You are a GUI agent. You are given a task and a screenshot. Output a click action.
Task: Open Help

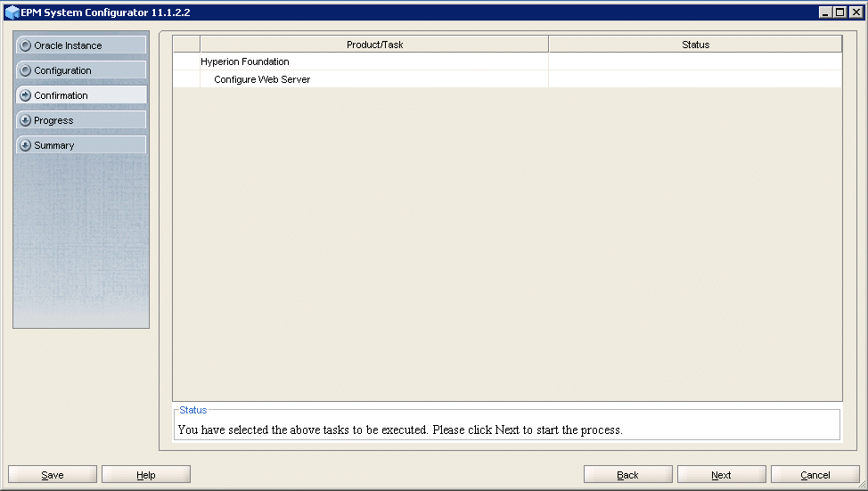(x=146, y=474)
